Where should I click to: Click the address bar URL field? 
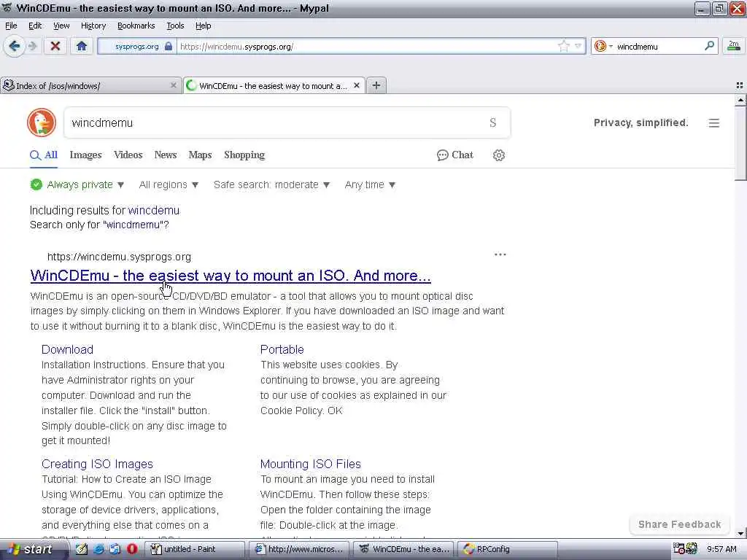tap(367, 46)
